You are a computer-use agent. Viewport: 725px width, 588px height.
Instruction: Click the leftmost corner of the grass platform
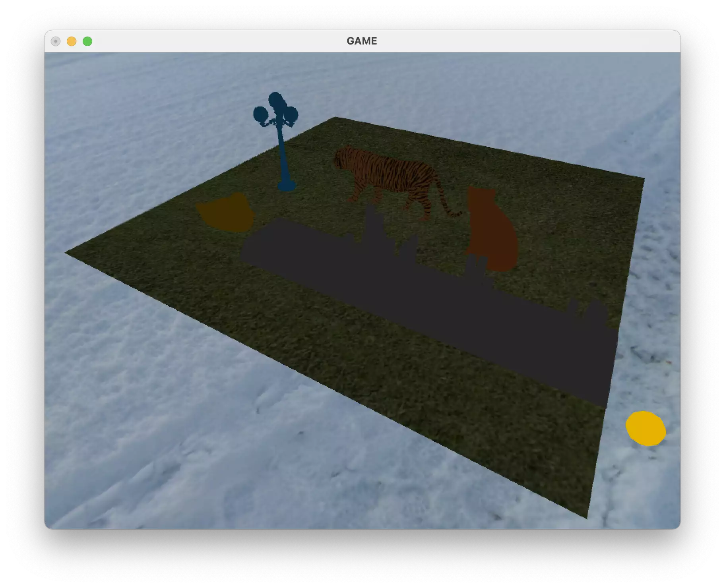point(67,252)
